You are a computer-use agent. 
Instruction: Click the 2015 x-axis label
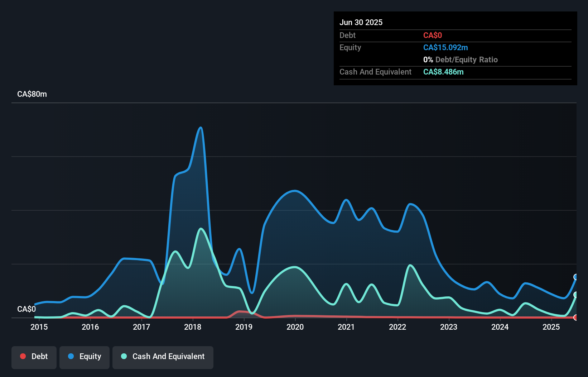tap(39, 327)
